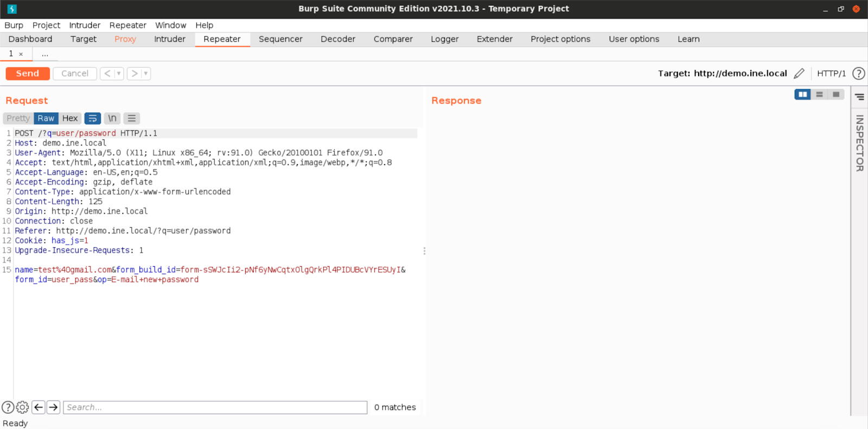868x429 pixels.
Task: Open back history dropdown arrow
Action: [119, 73]
